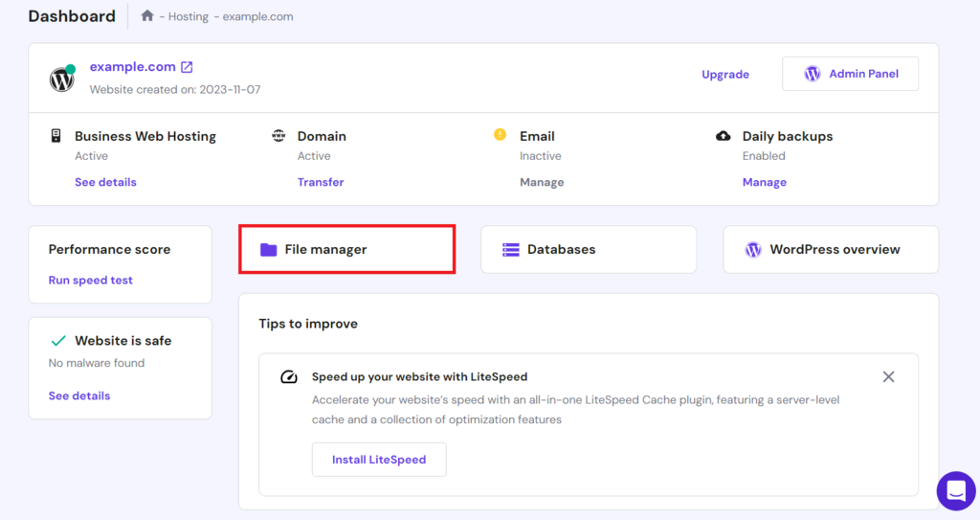The width and height of the screenshot is (980, 520).
Task: Click the domain Transfer link
Action: 320,182
